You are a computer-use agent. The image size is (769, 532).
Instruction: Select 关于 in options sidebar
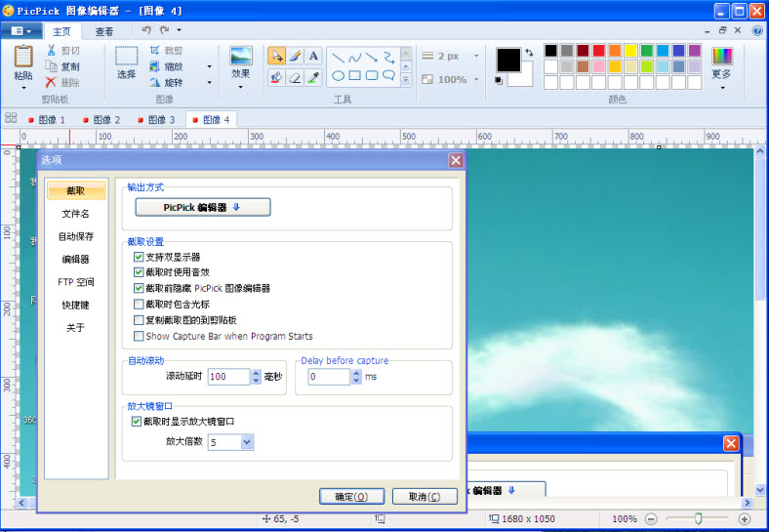point(76,327)
